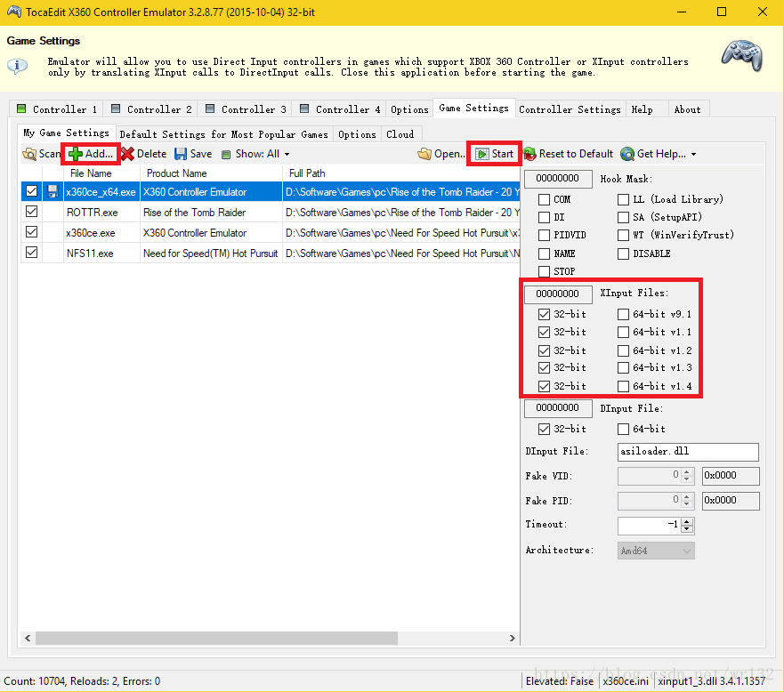
Task: Open the Controller Settings tab
Action: coord(570,109)
